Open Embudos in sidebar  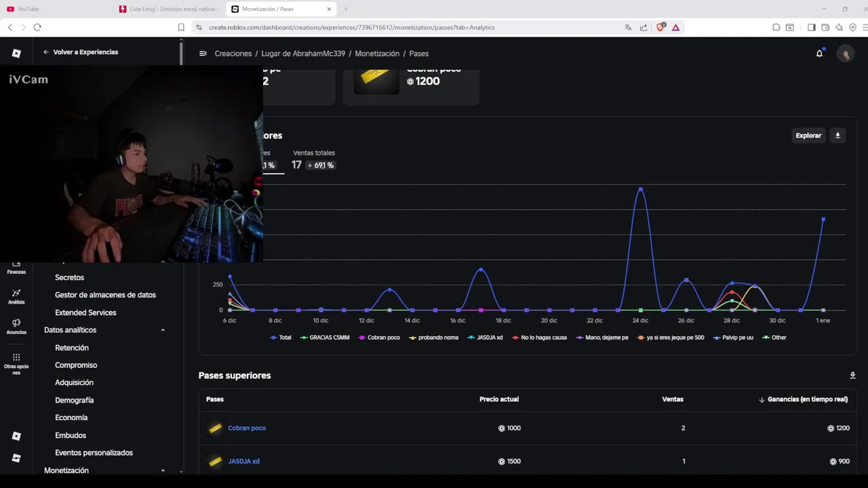(x=71, y=435)
